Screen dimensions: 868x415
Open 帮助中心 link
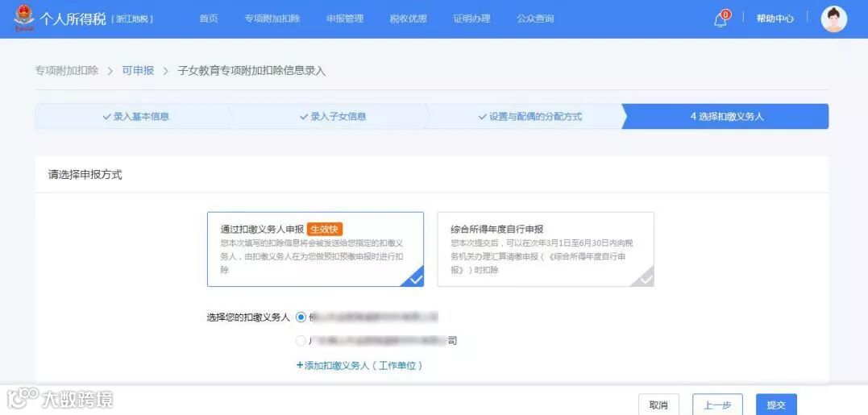[x=775, y=19]
